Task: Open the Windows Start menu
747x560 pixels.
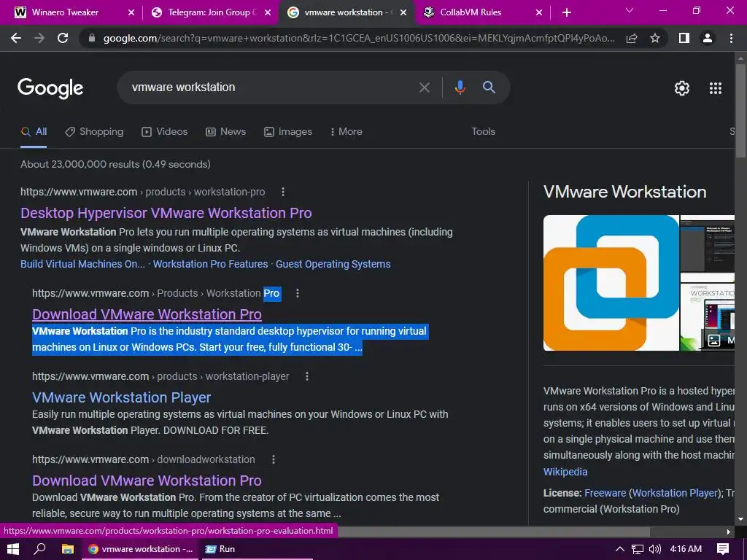Action: click(x=13, y=549)
